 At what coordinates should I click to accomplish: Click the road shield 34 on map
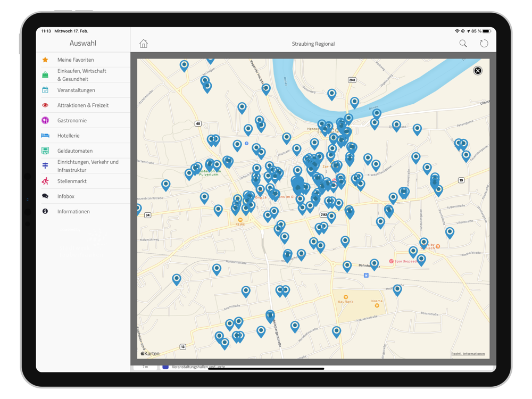(x=147, y=215)
